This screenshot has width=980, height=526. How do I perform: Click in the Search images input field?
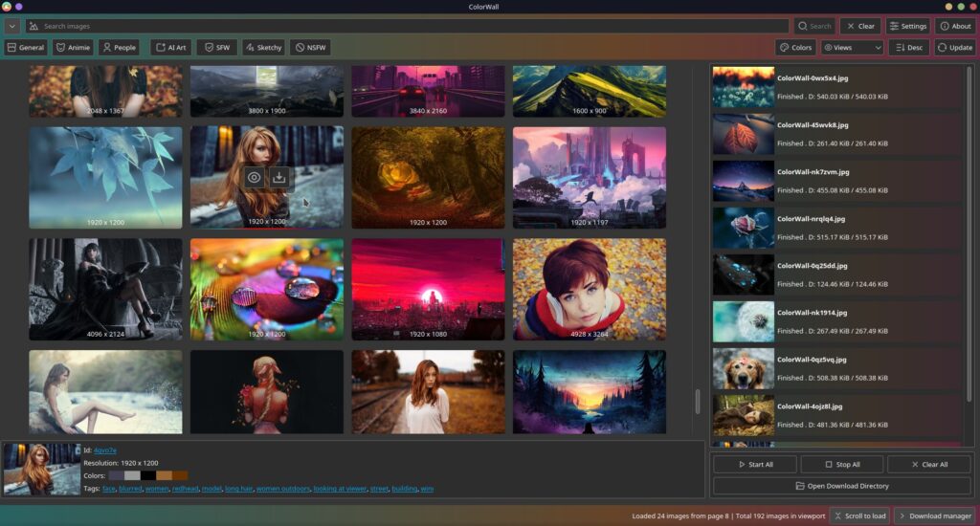[402, 26]
